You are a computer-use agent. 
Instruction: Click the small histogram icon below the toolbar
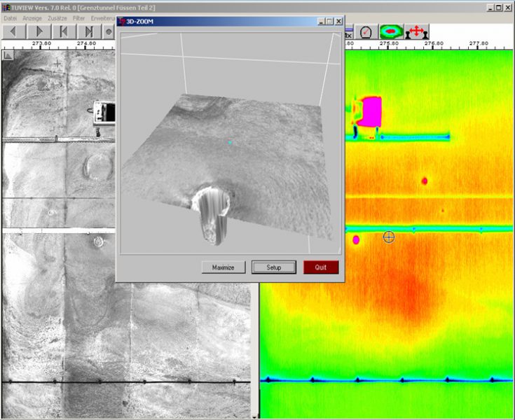pos(8,54)
